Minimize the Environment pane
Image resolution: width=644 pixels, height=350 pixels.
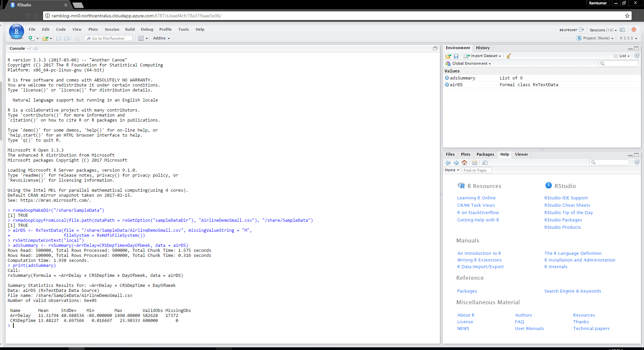pyautogui.click(x=630, y=48)
